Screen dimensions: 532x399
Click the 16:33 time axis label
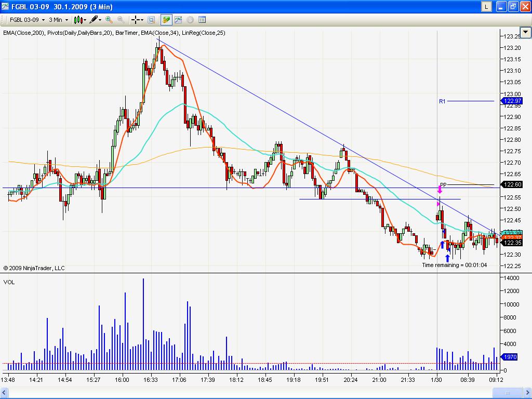pos(150,380)
